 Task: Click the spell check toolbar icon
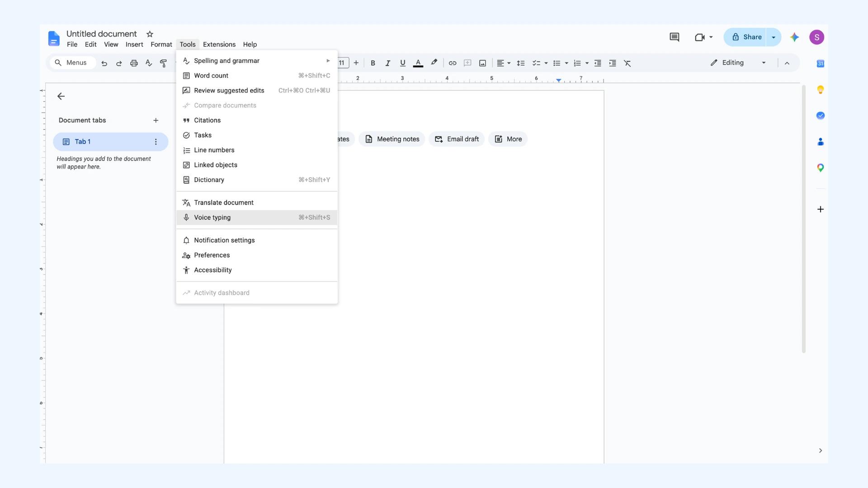tap(149, 63)
